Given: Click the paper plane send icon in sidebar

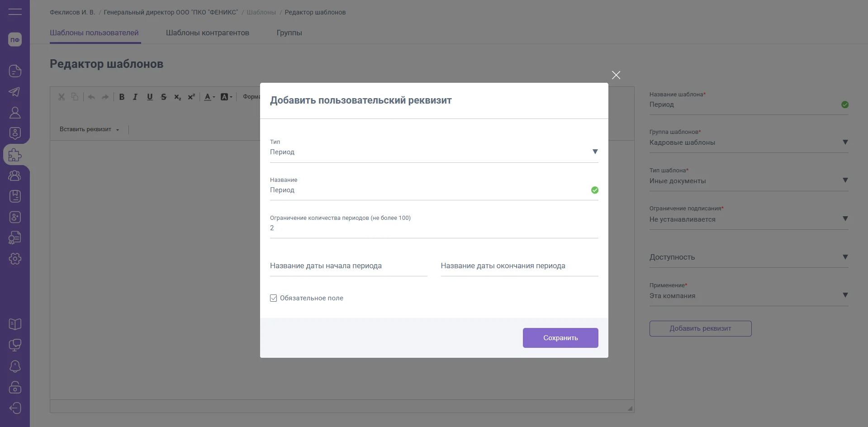Looking at the screenshot, I should [x=14, y=92].
